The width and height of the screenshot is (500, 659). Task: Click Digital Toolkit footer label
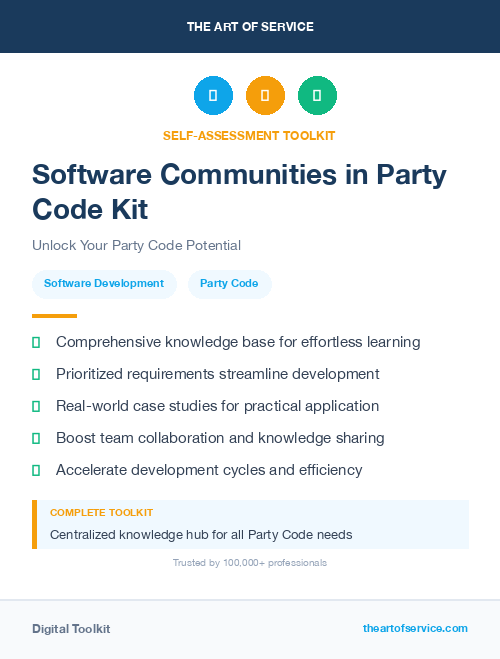coord(71,629)
